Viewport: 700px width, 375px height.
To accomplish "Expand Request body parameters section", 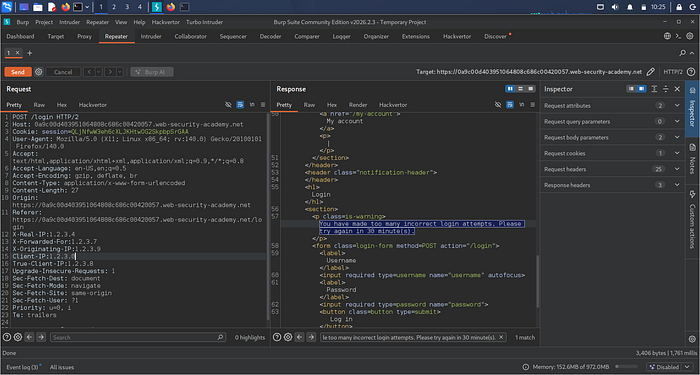I will [x=677, y=138].
